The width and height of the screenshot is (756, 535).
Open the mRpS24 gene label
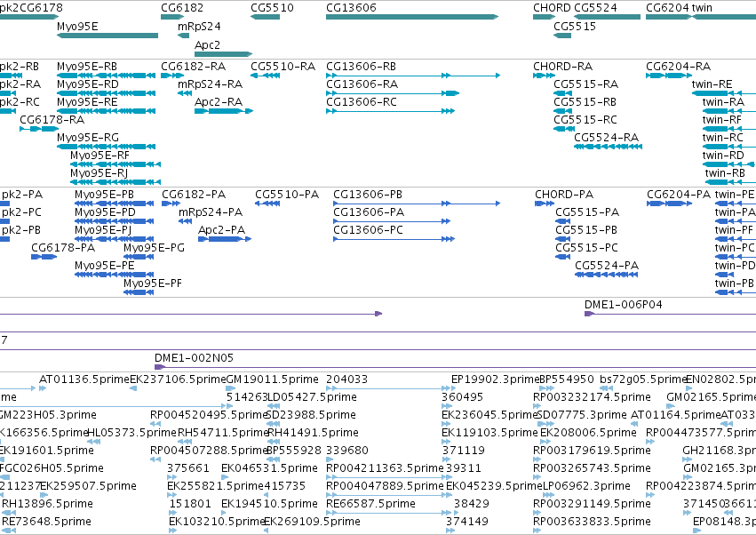click(x=199, y=26)
